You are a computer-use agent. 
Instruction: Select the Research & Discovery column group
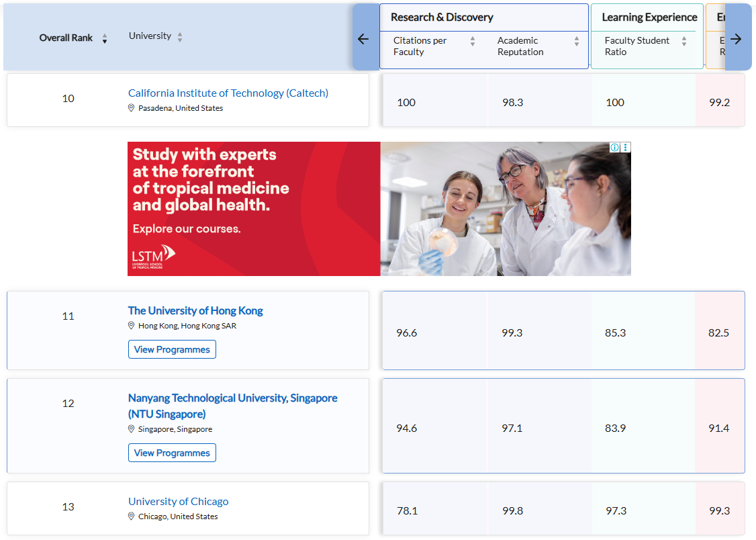click(x=442, y=17)
